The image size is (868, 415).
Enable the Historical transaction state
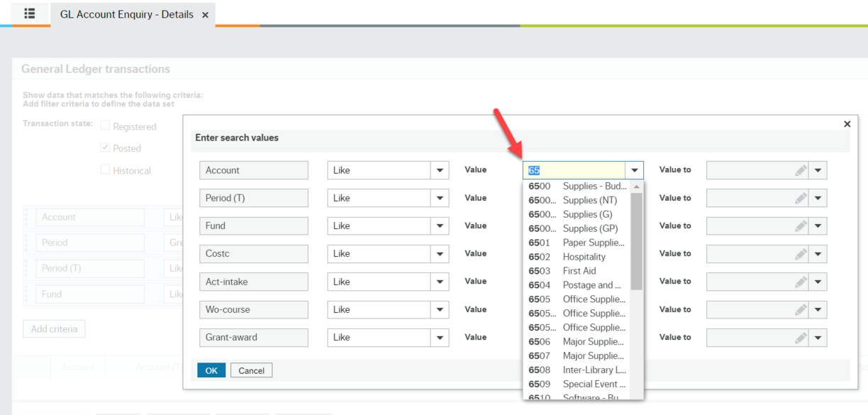[105, 170]
